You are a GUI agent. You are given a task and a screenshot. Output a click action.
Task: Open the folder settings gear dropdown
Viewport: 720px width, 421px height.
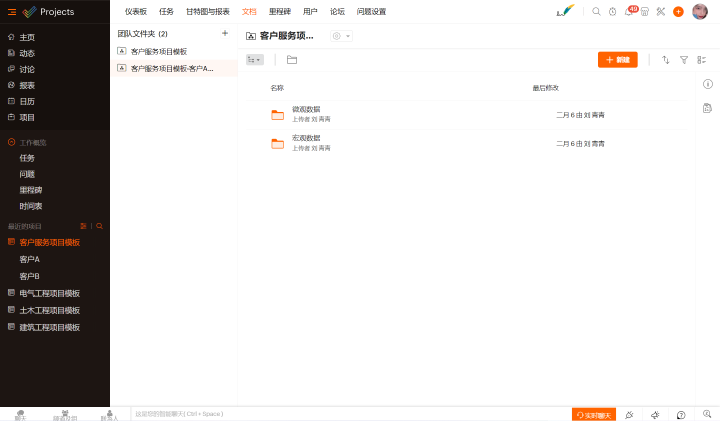(340, 36)
